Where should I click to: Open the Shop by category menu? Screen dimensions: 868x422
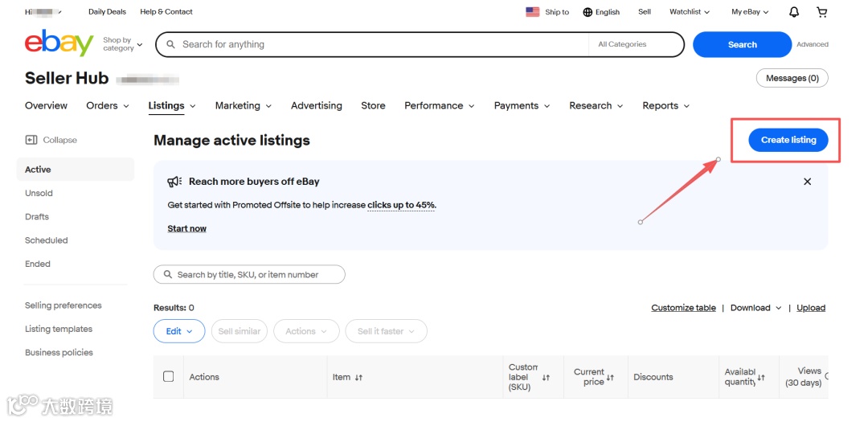click(122, 44)
